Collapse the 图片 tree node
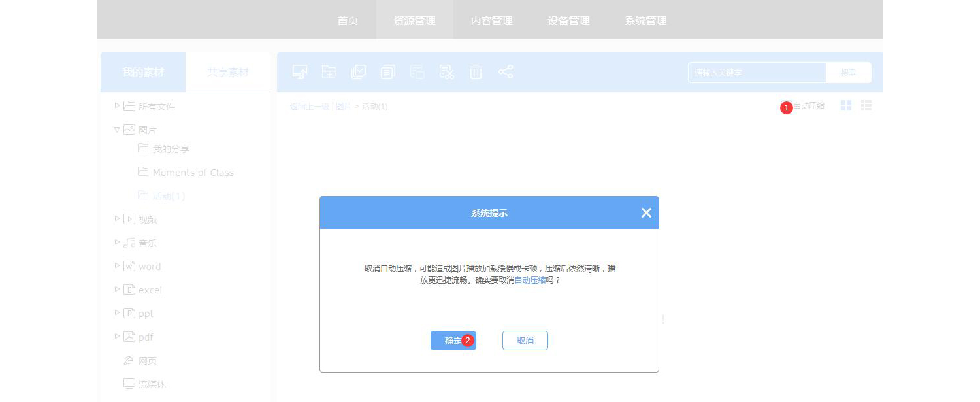 click(118, 129)
